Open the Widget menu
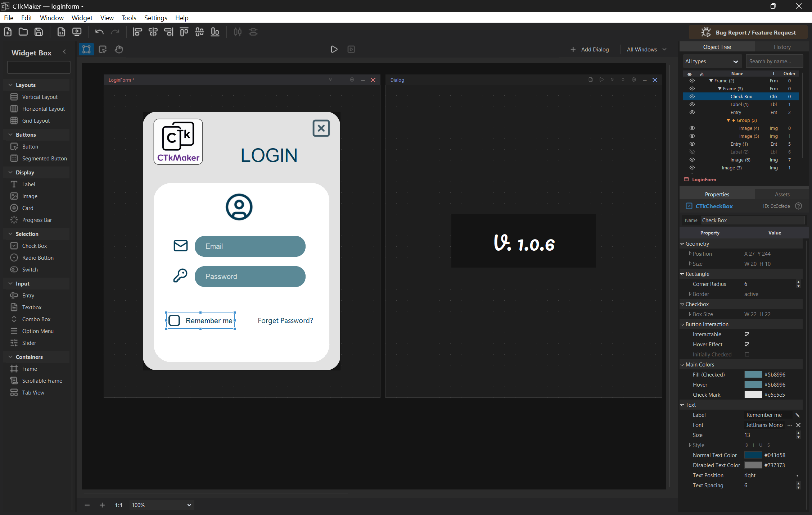Image resolution: width=812 pixels, height=515 pixels. tap(82, 18)
